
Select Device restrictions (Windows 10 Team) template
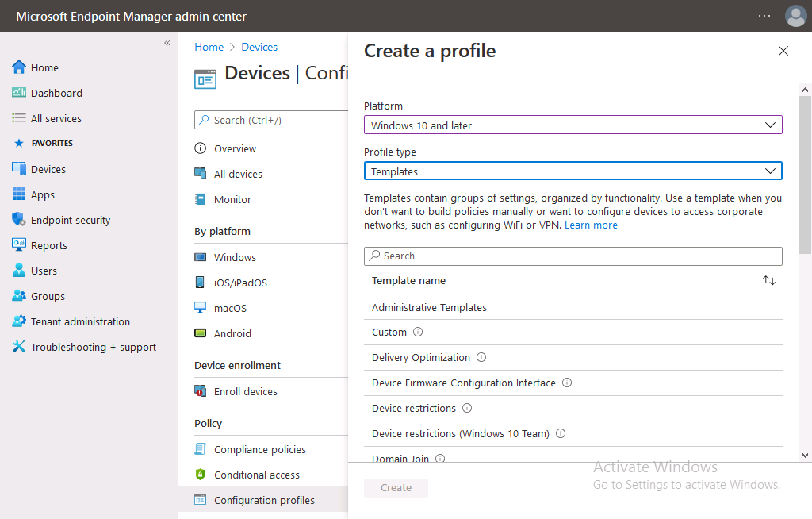[x=573, y=434]
